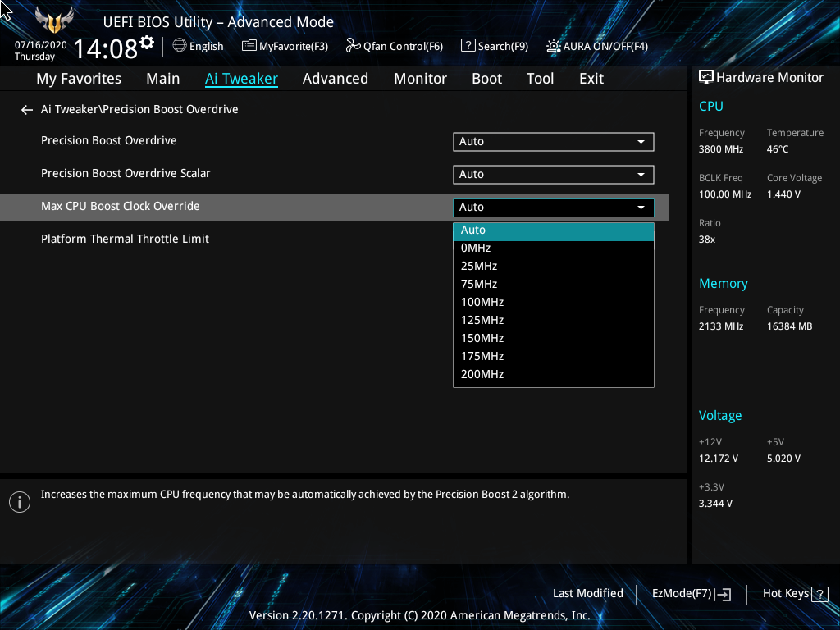The width and height of the screenshot is (840, 630).
Task: Open the Tool tab
Action: pyautogui.click(x=540, y=79)
